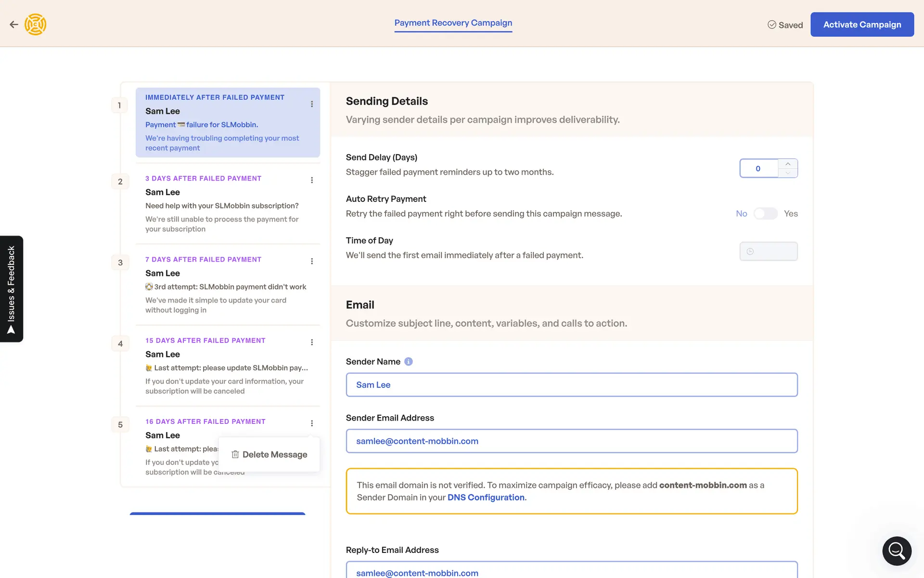Click the back arrow icon
This screenshot has height=578, width=924.
click(x=14, y=25)
